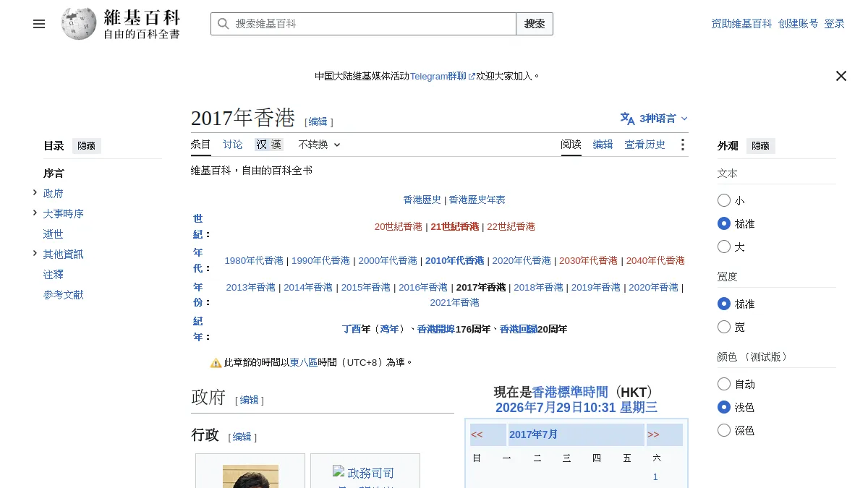This screenshot has height=488, width=868.
Task: Edit the 行政 section via 编辑 link
Action: 242,437
